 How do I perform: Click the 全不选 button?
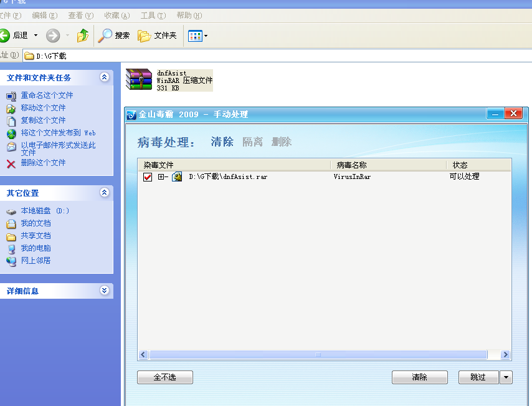(x=165, y=377)
